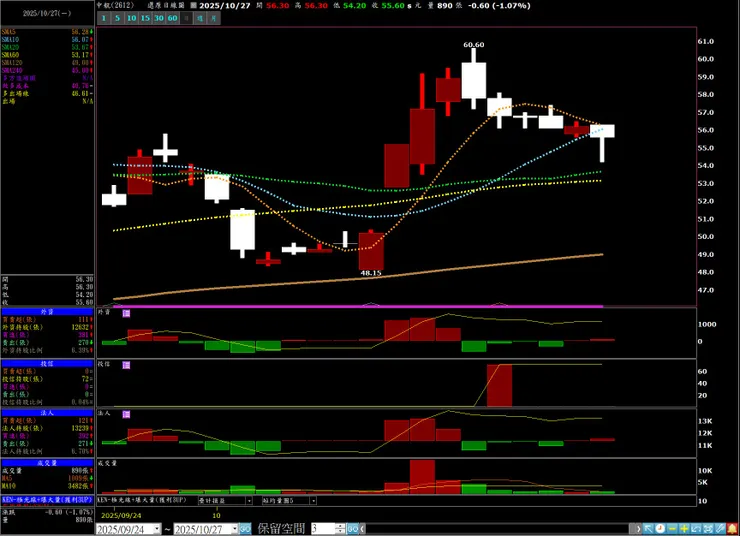The width and height of the screenshot is (740, 536).
Task: Increase the 保留空間 value with the up arrow
Action: click(x=341, y=526)
